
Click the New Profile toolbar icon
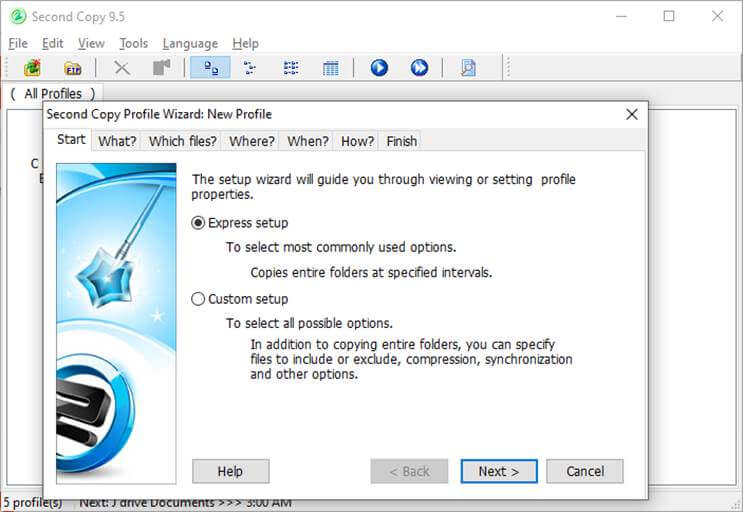pos(32,68)
